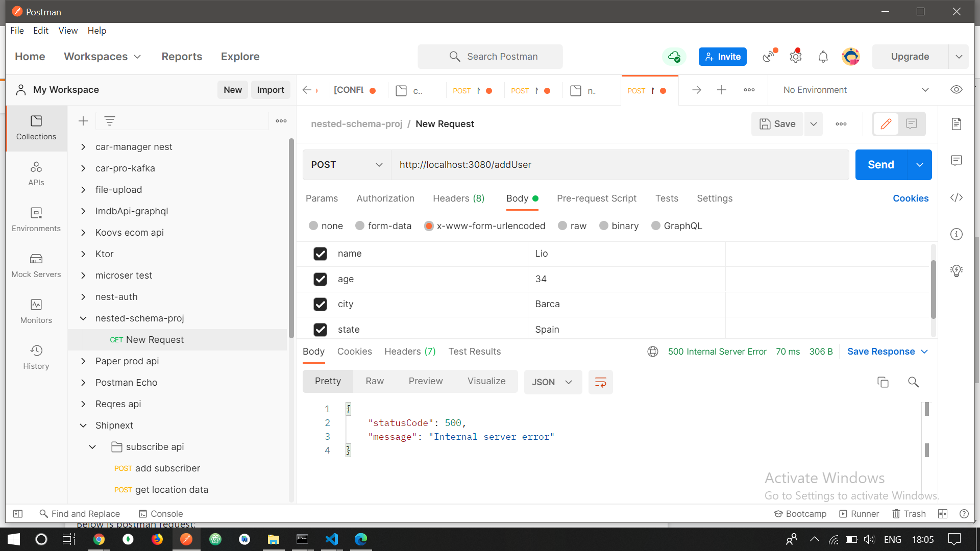Search within the response body
Screen dimensions: 980x551
pos(914,382)
